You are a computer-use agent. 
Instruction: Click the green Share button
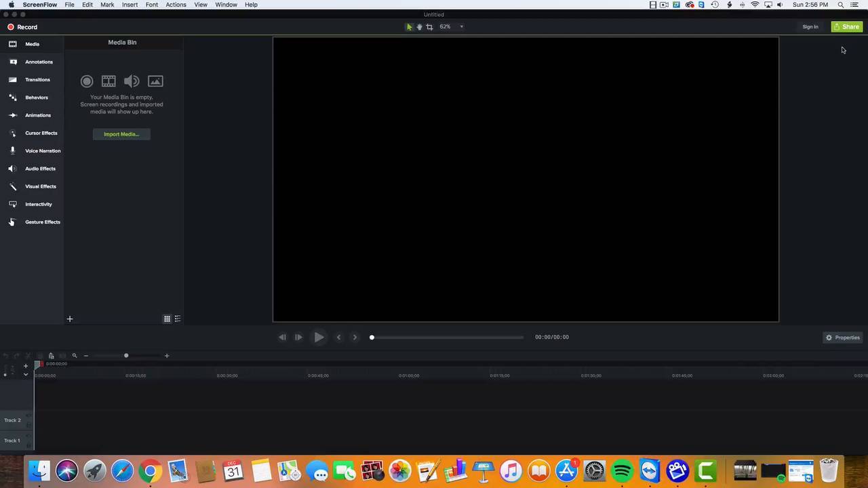(x=846, y=27)
